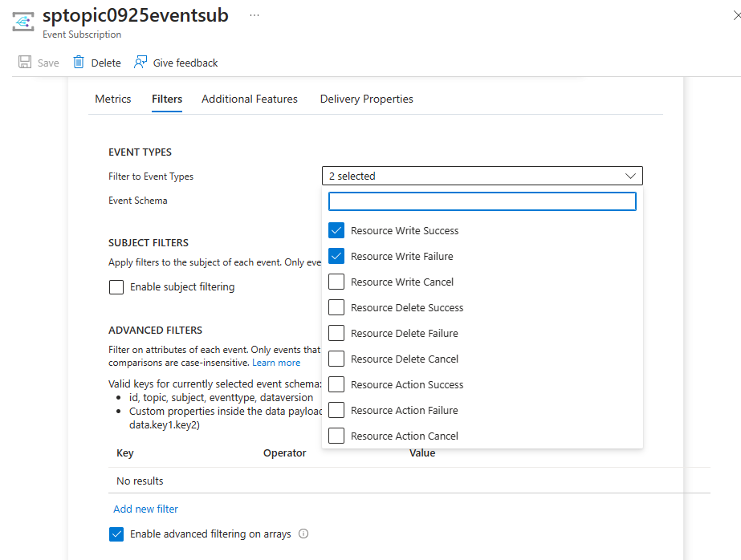
Task: Check Resource Write Cancel option
Action: click(x=337, y=282)
